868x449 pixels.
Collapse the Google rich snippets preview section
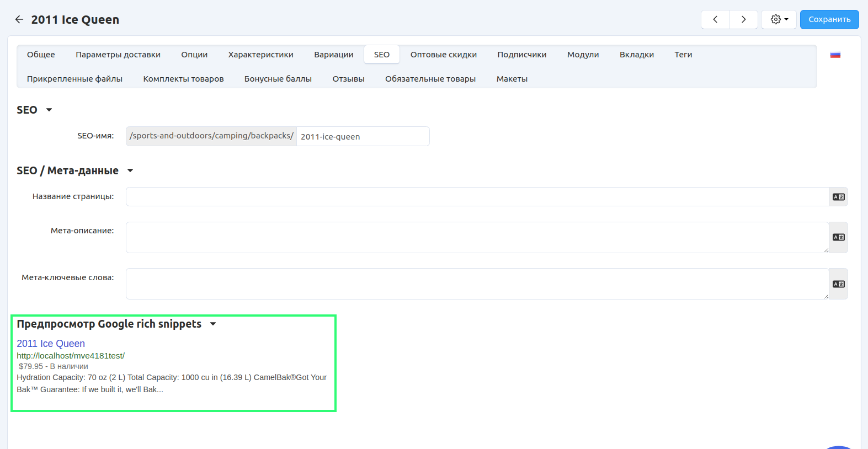tap(213, 324)
